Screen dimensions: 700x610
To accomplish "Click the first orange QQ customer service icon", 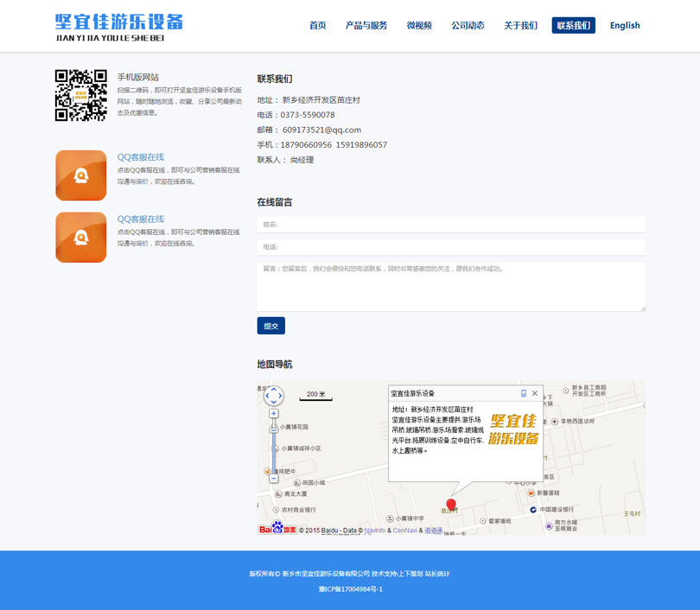I will [x=80, y=175].
